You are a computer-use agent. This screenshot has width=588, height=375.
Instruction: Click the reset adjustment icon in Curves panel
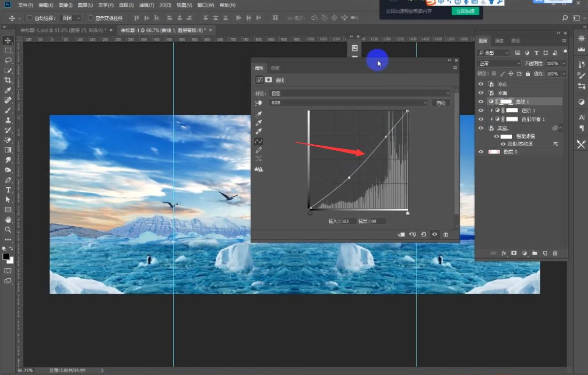424,234
